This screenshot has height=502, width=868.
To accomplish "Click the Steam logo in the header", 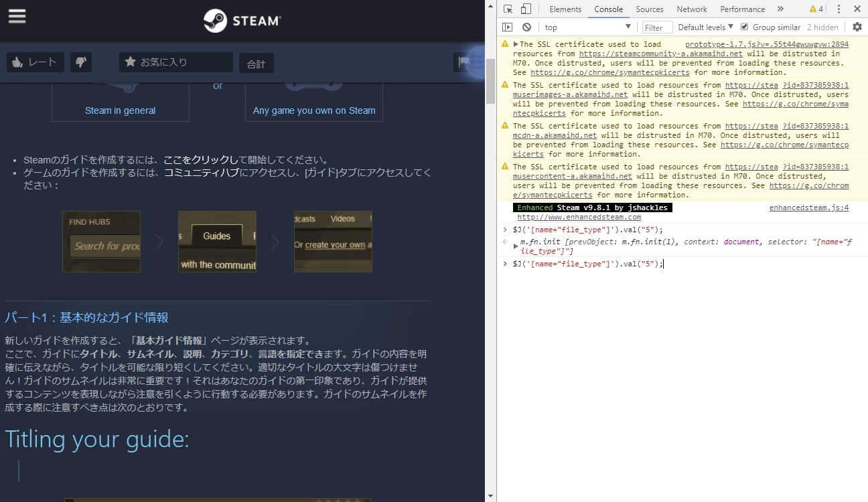I will coord(242,21).
